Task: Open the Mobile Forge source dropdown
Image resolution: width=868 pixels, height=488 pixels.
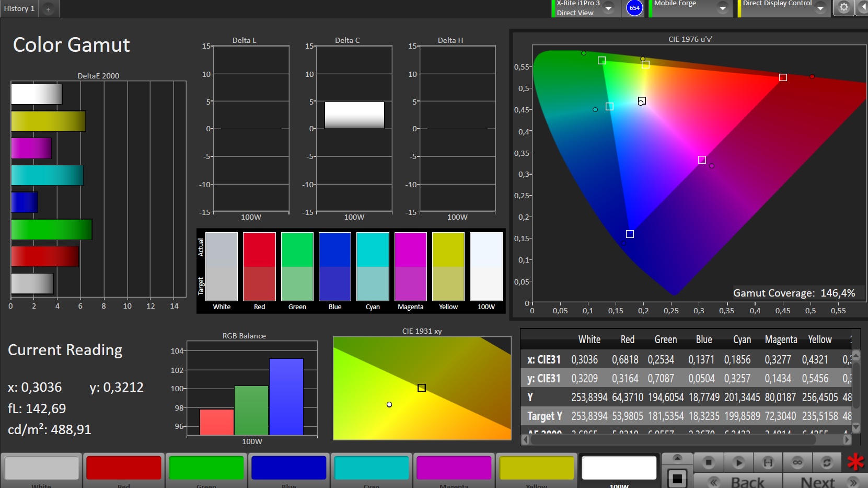Action: point(722,8)
